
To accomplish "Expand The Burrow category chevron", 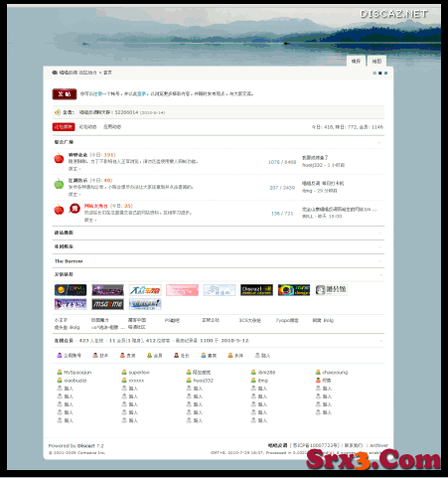I will click(x=379, y=261).
